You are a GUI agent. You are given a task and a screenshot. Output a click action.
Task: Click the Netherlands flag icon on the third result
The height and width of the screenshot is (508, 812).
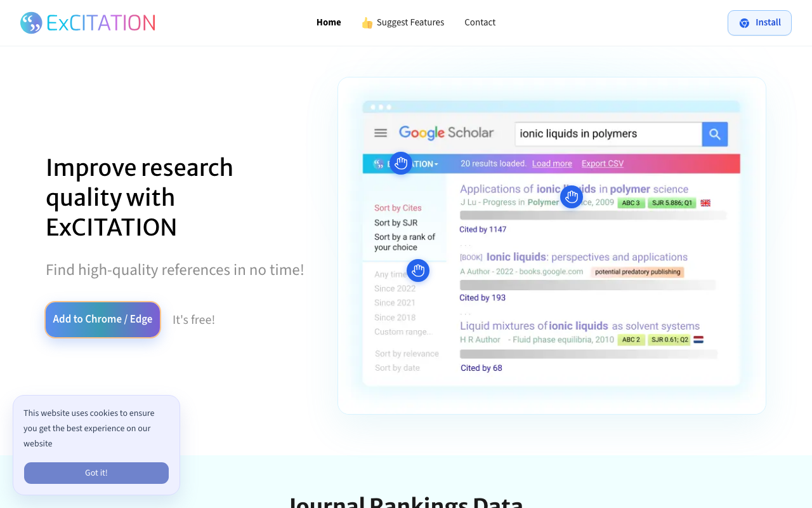(x=698, y=340)
